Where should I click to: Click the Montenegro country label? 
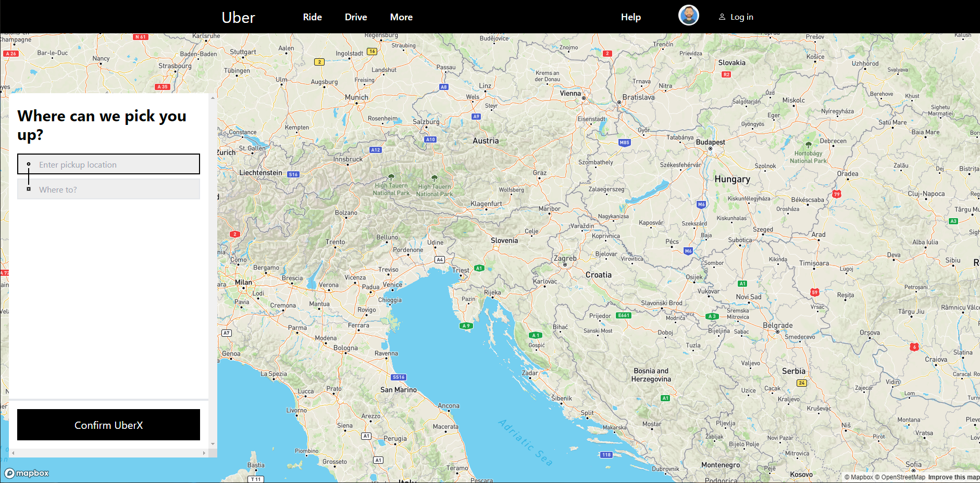(x=721, y=465)
